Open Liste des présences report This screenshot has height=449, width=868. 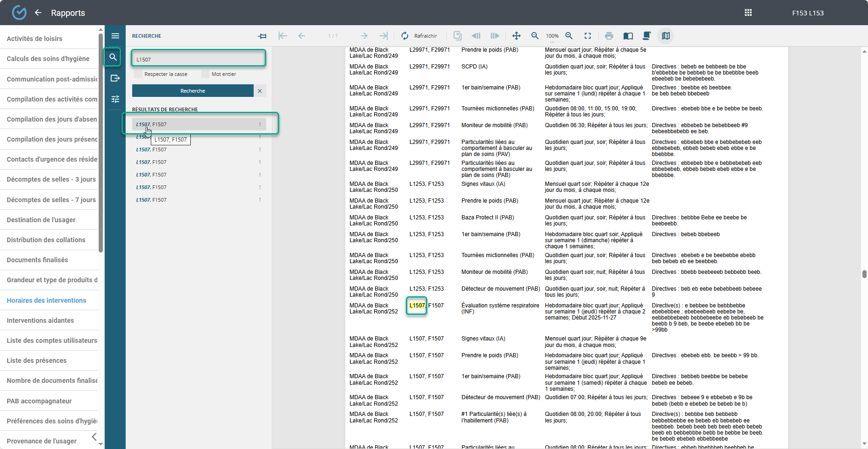(37, 361)
